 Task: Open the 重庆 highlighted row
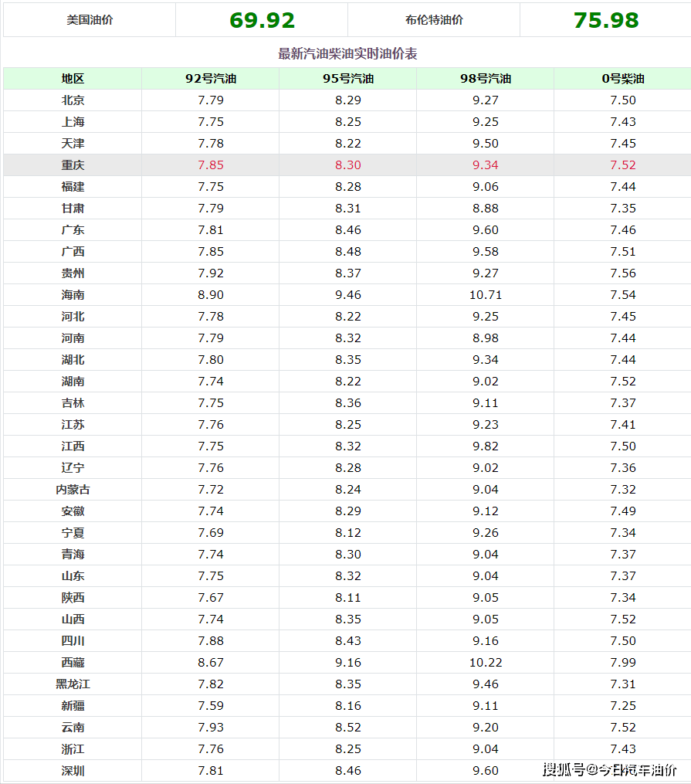click(347, 165)
